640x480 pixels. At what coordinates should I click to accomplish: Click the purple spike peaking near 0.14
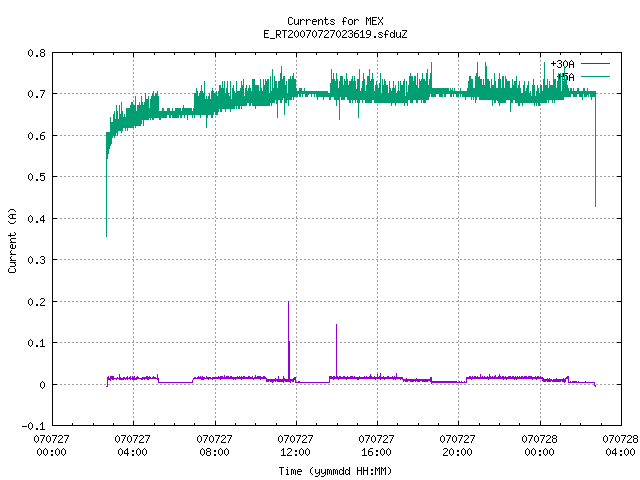coord(336,349)
